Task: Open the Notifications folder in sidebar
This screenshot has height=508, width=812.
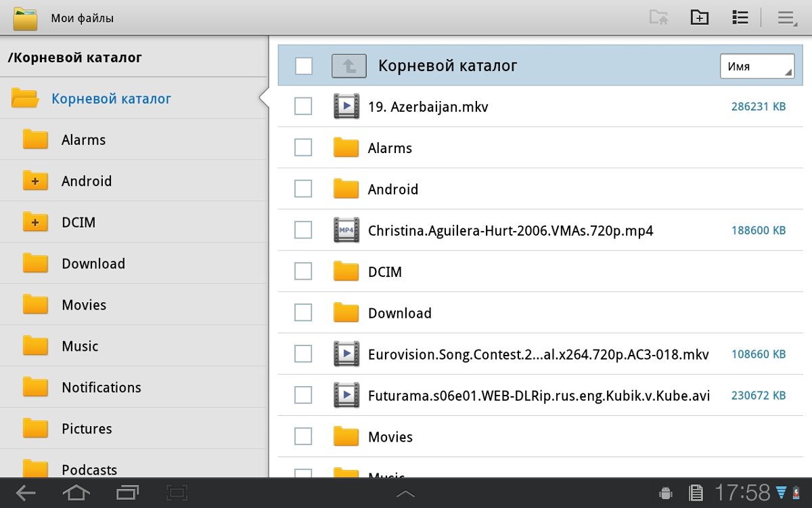Action: coord(101,387)
